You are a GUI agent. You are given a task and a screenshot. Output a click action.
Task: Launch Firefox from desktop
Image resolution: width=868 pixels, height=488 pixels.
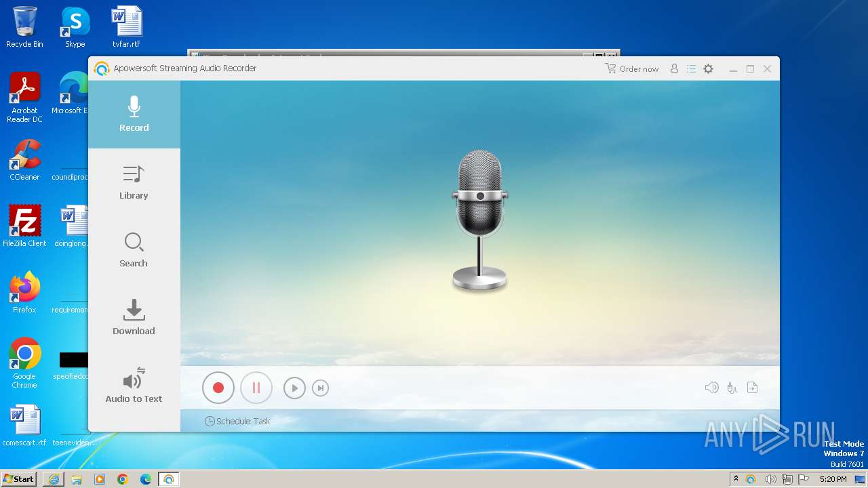pyautogui.click(x=24, y=293)
